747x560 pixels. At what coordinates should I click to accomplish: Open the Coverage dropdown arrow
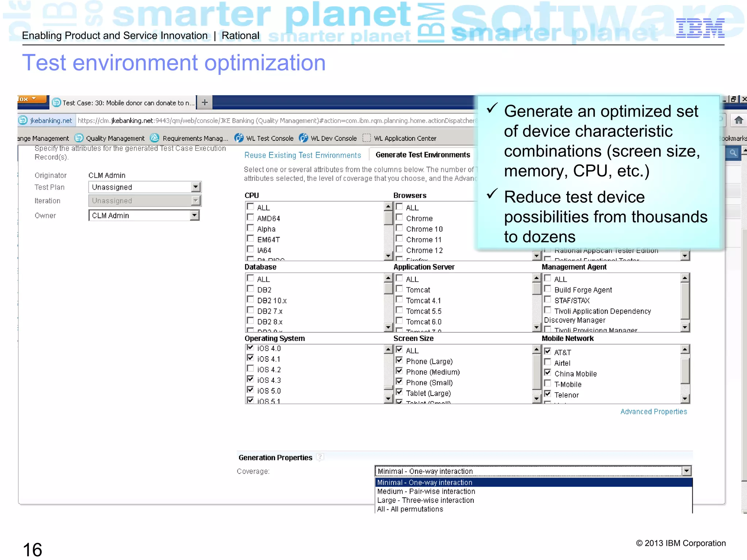(686, 471)
